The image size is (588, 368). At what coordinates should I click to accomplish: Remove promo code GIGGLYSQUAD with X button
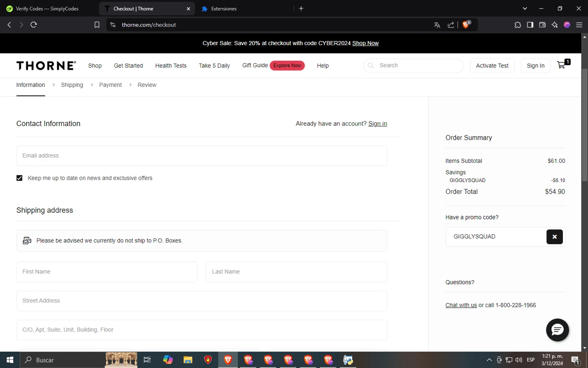(x=554, y=237)
